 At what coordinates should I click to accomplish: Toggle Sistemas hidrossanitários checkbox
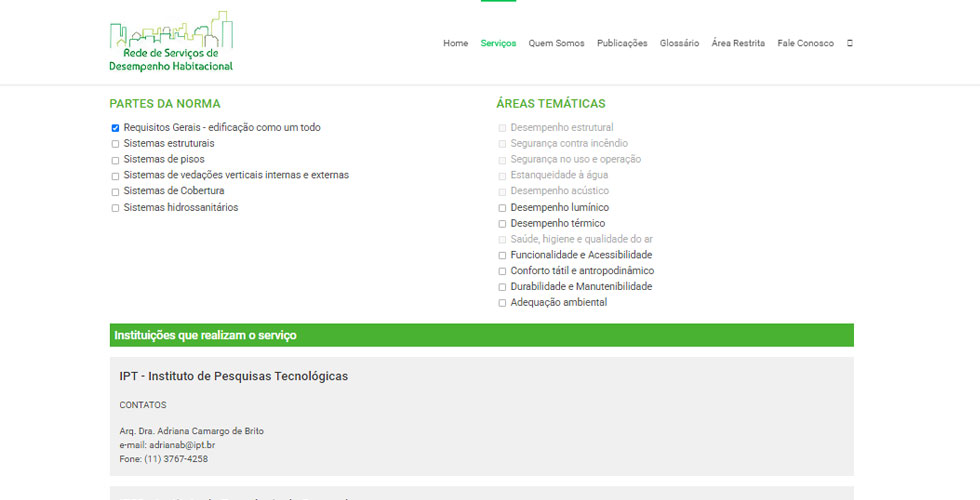click(115, 208)
